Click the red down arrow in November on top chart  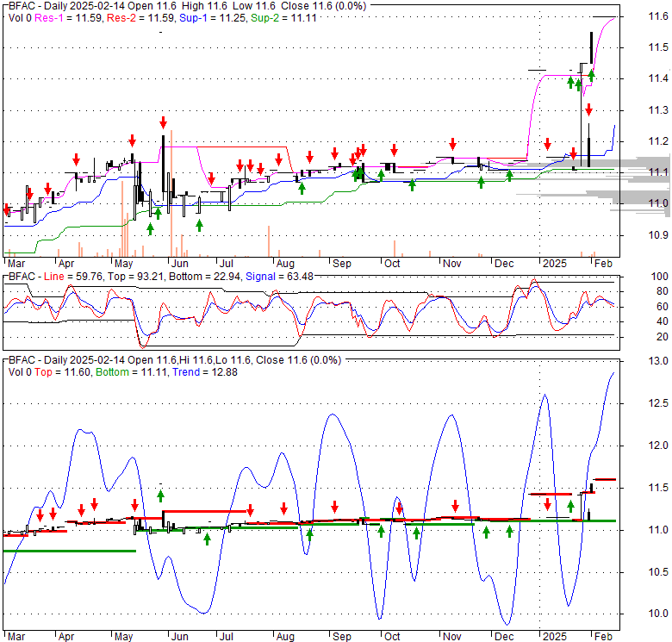click(451, 143)
